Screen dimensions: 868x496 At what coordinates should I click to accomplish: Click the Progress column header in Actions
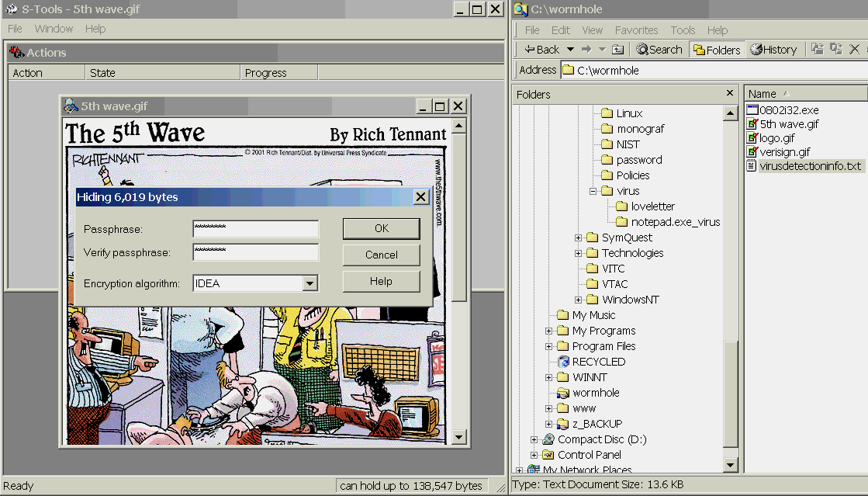pos(279,73)
